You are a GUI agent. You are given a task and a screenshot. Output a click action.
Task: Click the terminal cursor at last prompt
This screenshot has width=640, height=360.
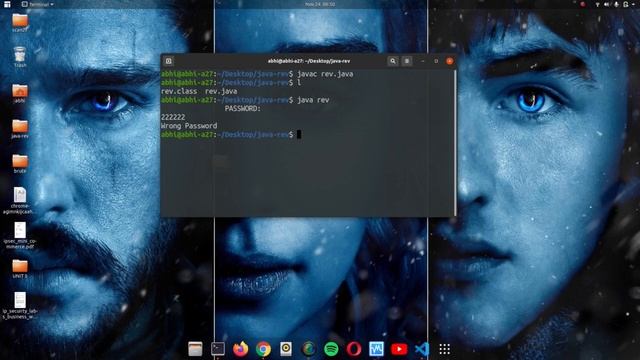[x=299, y=134]
